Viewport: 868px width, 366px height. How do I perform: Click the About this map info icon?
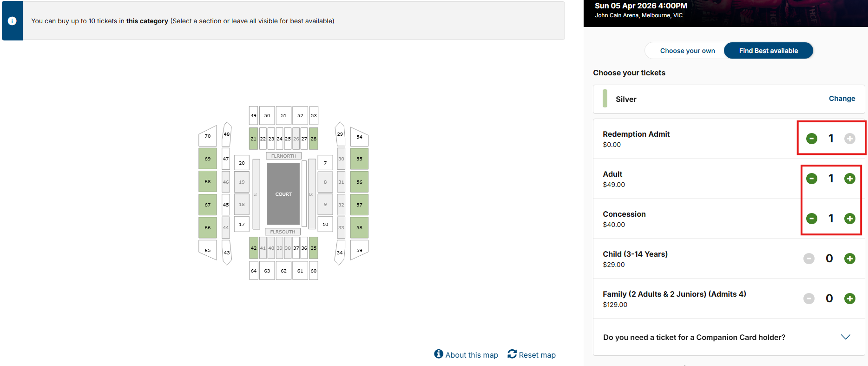point(439,354)
